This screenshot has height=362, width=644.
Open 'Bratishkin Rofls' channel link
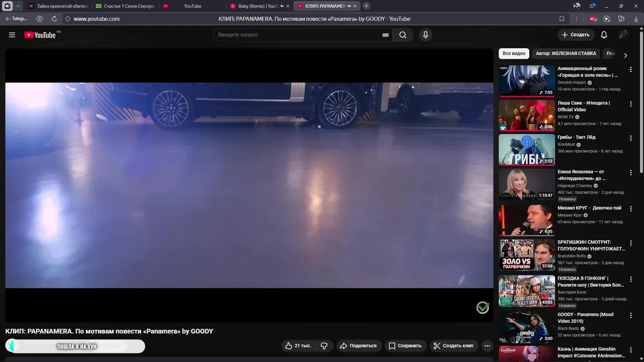coord(572,256)
